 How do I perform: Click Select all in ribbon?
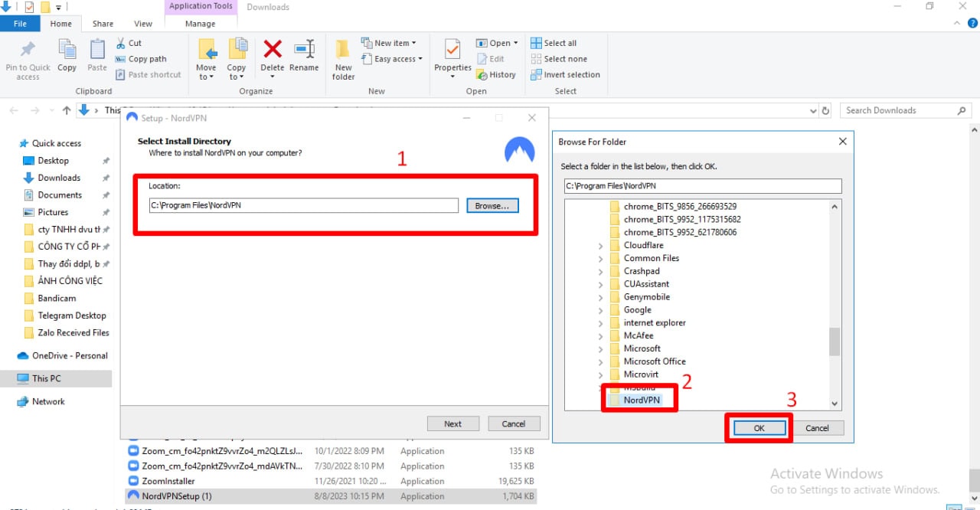coord(554,43)
